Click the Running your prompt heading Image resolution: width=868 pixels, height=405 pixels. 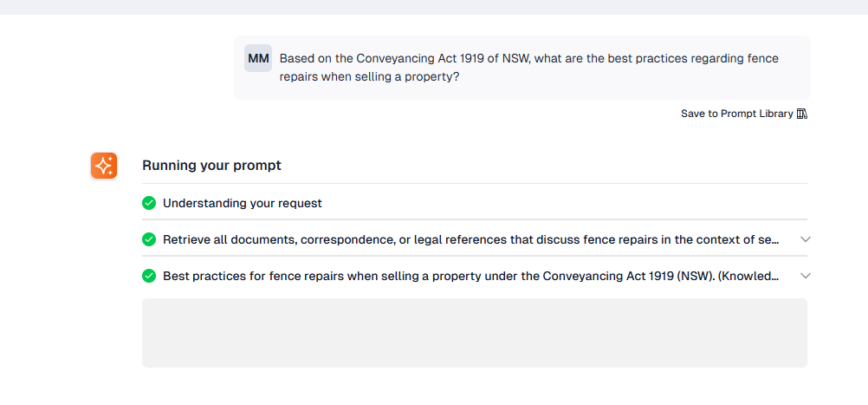(x=211, y=165)
